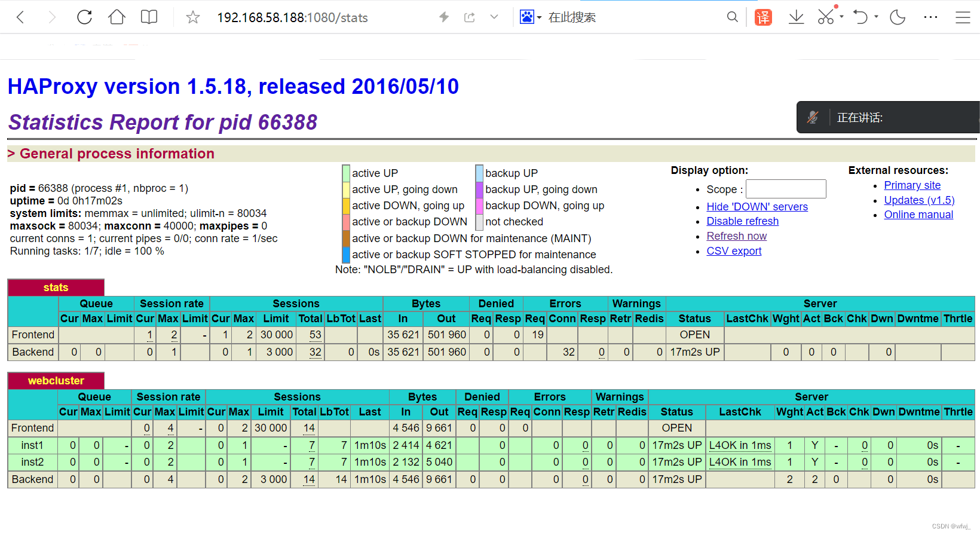The width and height of the screenshot is (980, 535).
Task: Click stats Frontend Errors Req value 19
Action: (538, 335)
